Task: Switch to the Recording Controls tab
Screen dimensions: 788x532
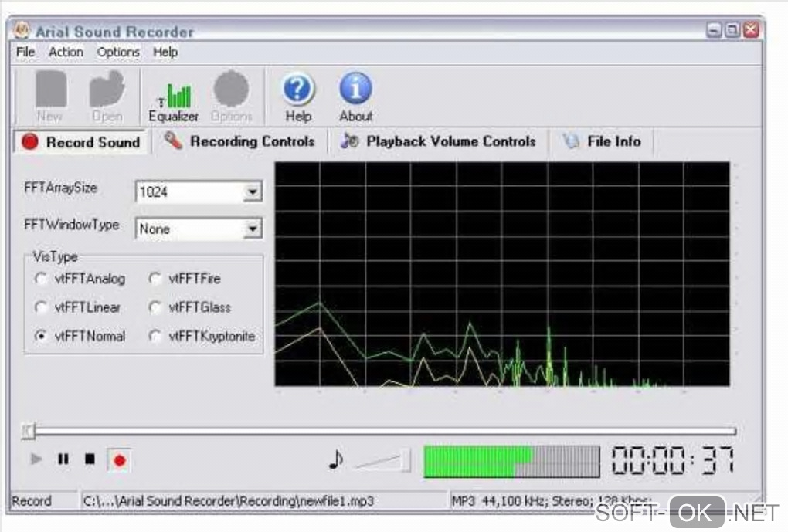Action: [x=239, y=141]
